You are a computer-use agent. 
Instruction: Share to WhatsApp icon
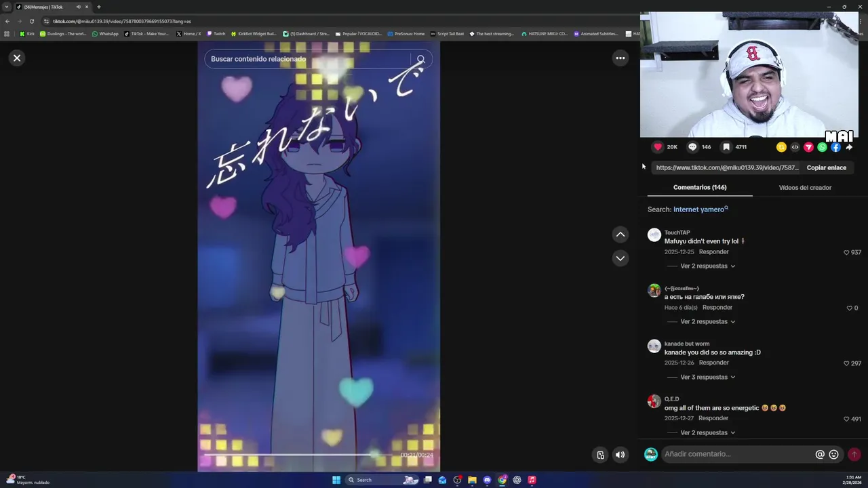click(822, 147)
